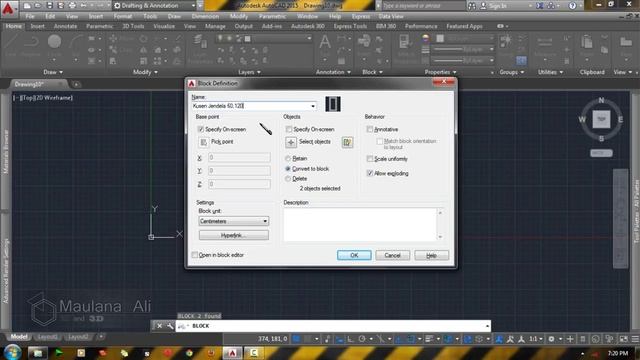Click the Windows Start orb
The image size is (640, 360).
pyautogui.click(x=12, y=352)
